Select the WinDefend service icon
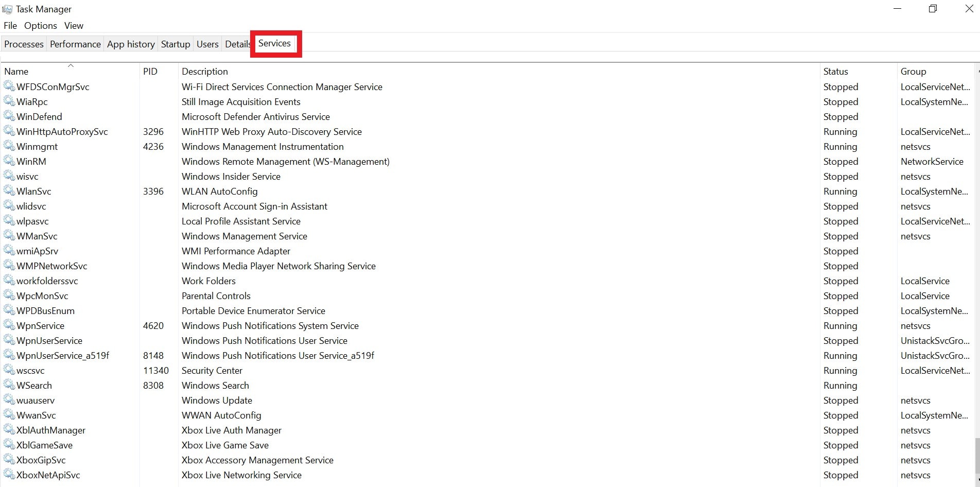This screenshot has width=980, height=487. [x=9, y=116]
